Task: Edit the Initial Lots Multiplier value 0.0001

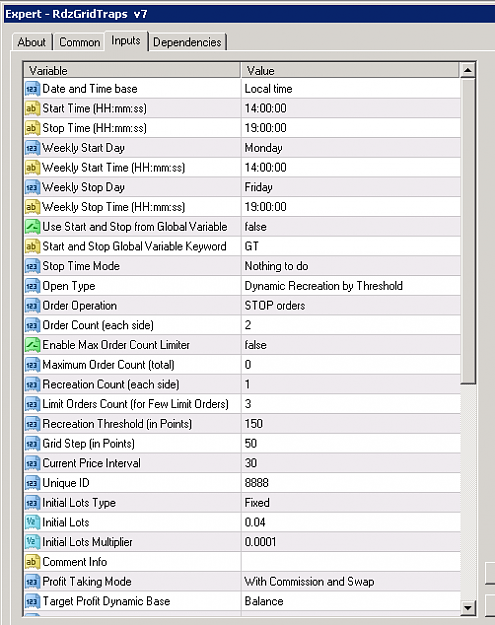Action: click(x=351, y=542)
